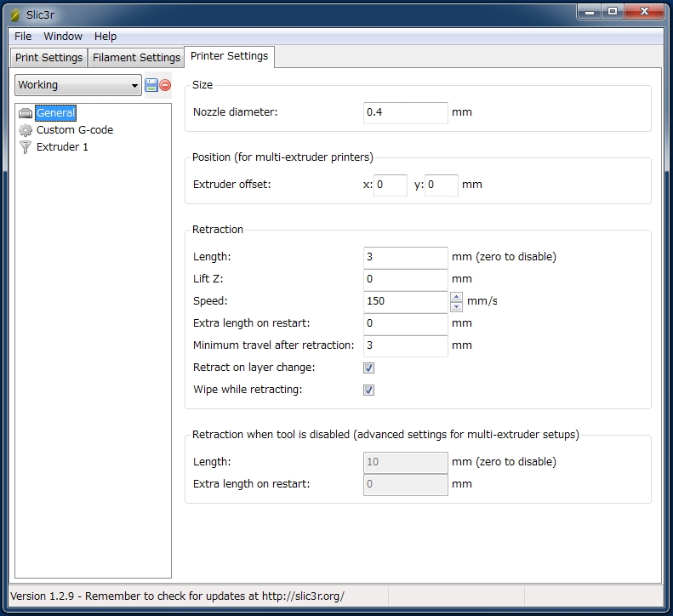The image size is (673, 616).
Task: Click the Version 1.2.9 status bar text
Action: (177, 596)
